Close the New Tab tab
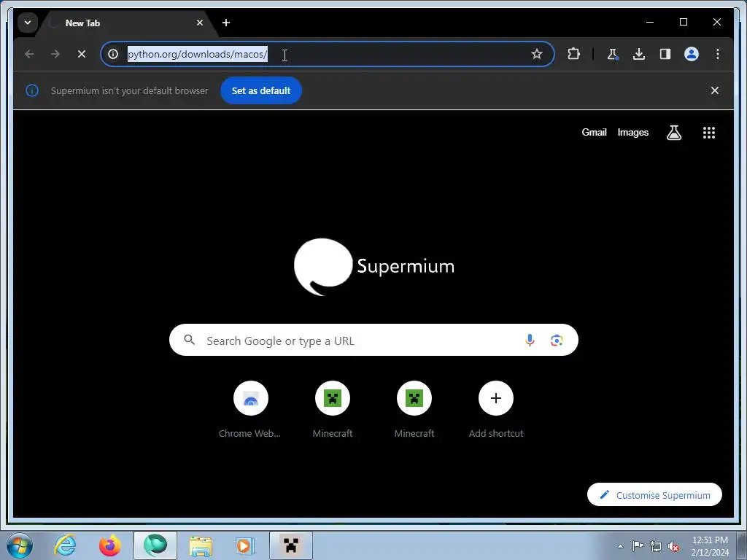Screen dimensions: 747x560 click(x=200, y=23)
